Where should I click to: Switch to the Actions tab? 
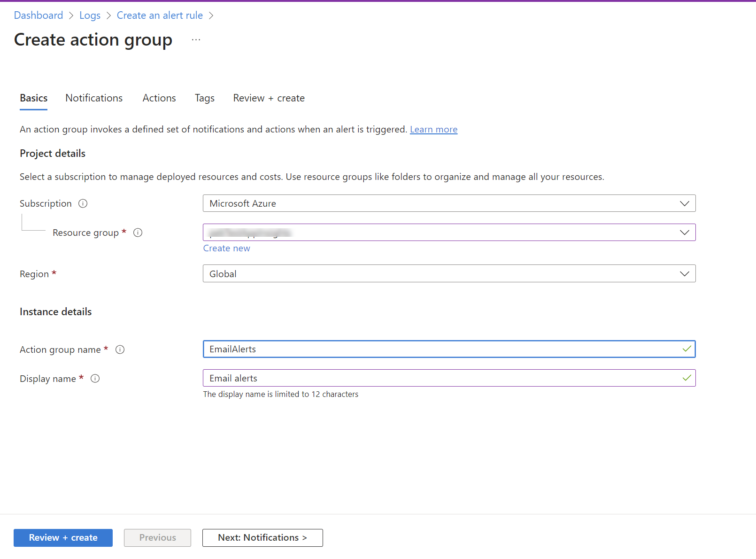coord(159,98)
